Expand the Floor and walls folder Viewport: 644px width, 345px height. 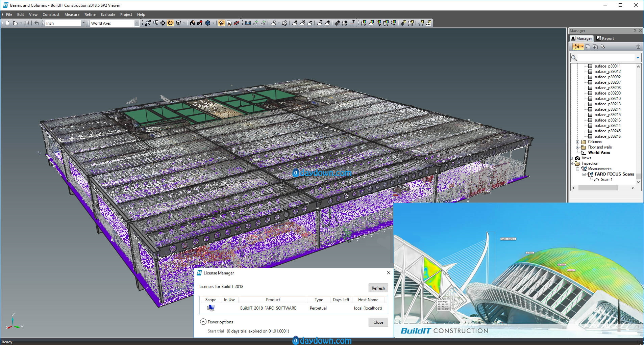[577, 147]
